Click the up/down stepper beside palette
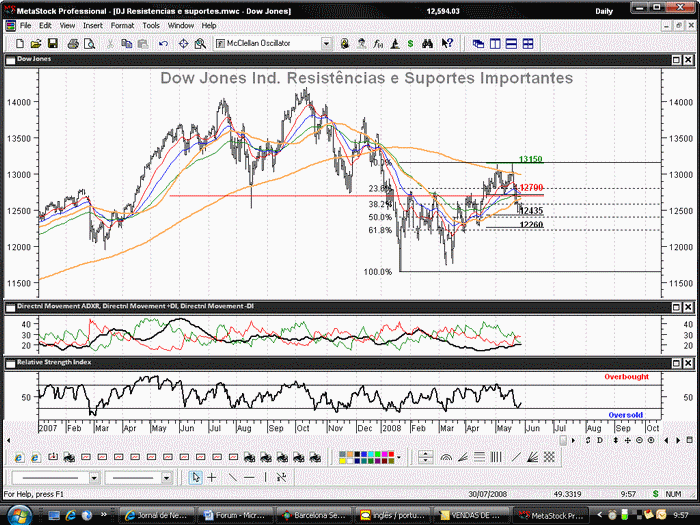 tap(425, 457)
